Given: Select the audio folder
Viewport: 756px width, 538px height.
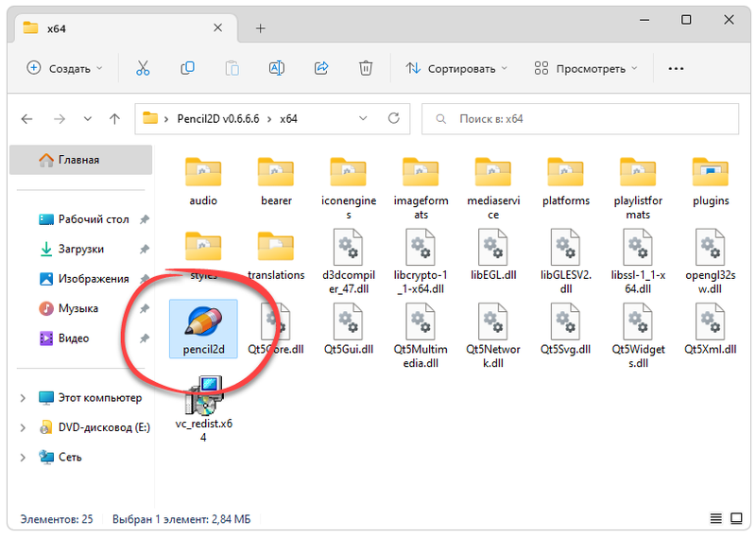Looking at the screenshot, I should tap(203, 182).
